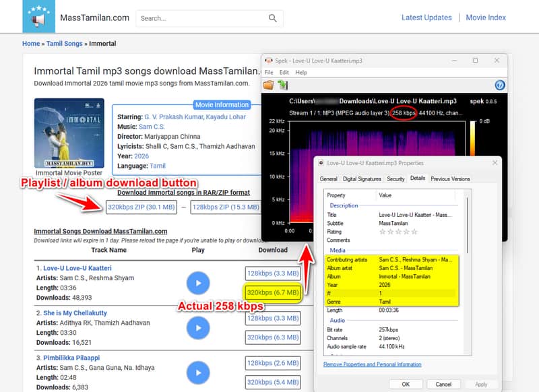This screenshot has height=392, width=539.
Task: Download 320kbps ZIP (30.1 MB)
Action: pos(141,207)
